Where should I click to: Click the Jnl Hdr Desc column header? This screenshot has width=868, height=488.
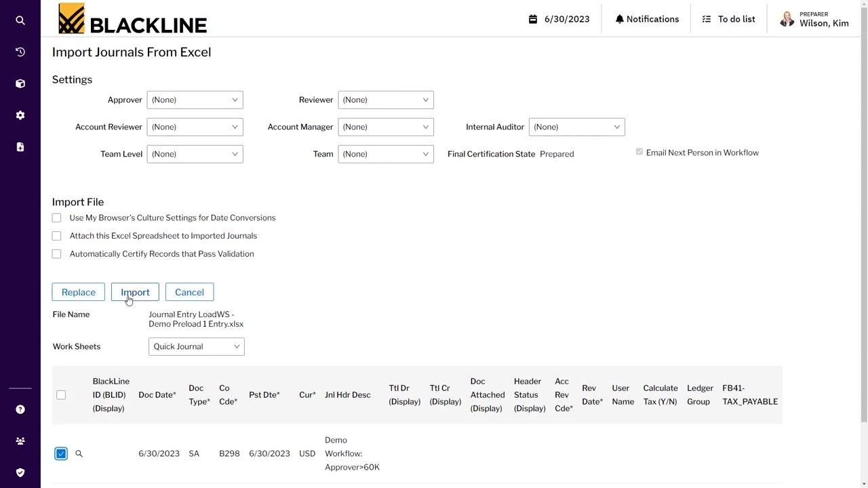(348, 394)
